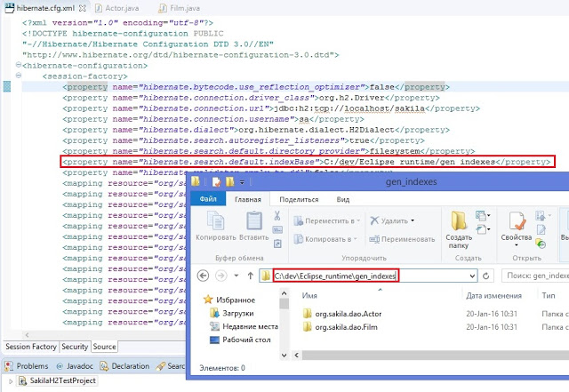The height and width of the screenshot is (392, 569).
Task: Expand the SakilaH2TestProject tree node
Action: pyautogui.click(x=8, y=380)
